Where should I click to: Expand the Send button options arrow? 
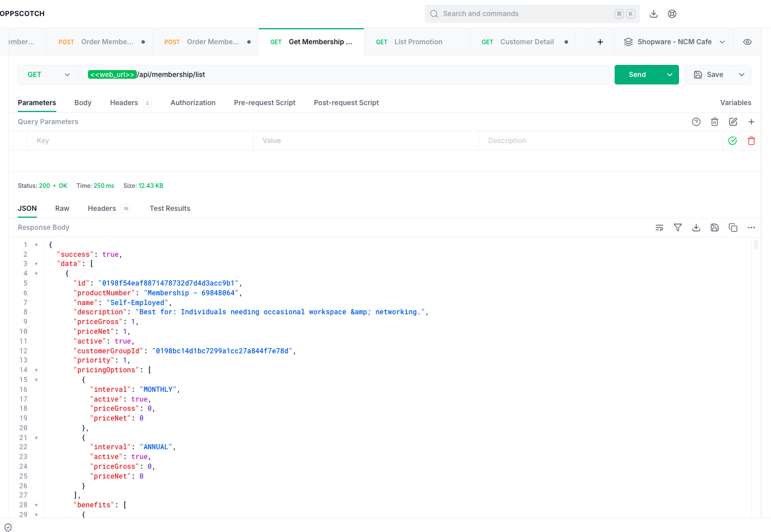670,75
